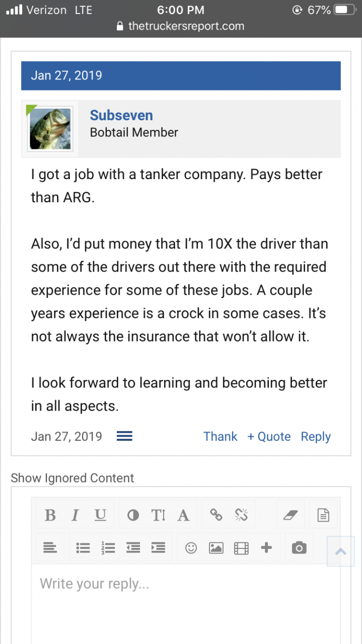
Task: Open the smilies emoji picker
Action: point(191,548)
